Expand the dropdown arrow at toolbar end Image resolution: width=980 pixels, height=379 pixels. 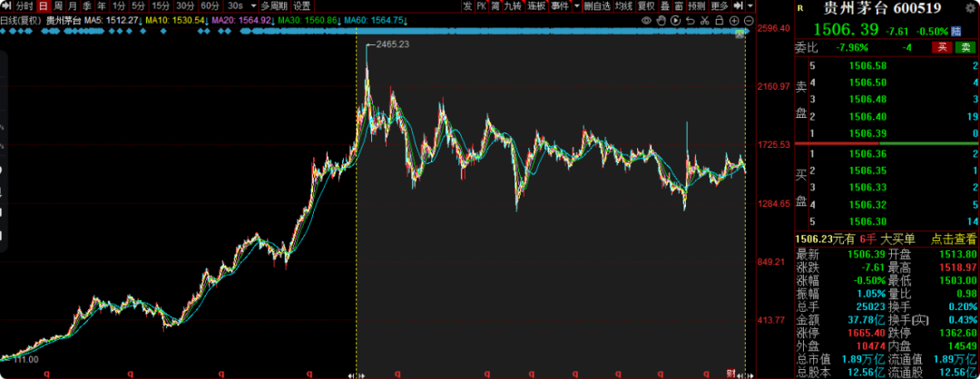tap(750, 6)
